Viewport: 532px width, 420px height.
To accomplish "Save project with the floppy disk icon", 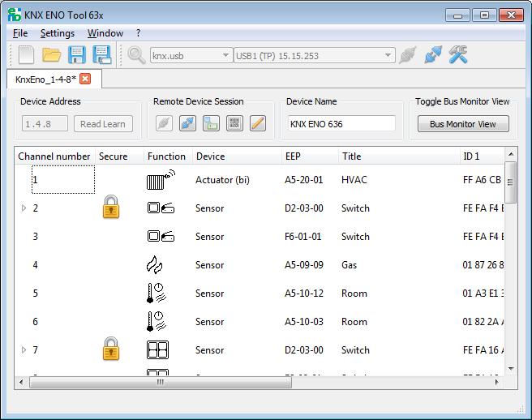I will pos(77,54).
